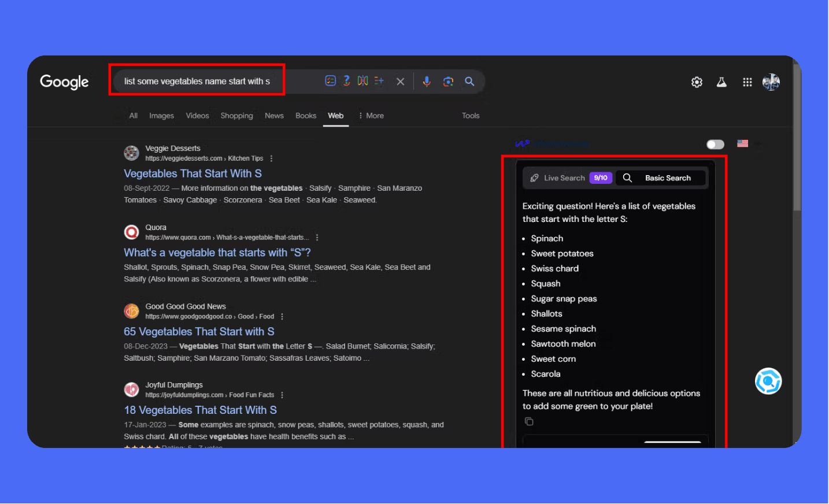The height and width of the screenshot is (504, 829).
Task: Click the magnifier search submit icon
Action: (x=469, y=81)
